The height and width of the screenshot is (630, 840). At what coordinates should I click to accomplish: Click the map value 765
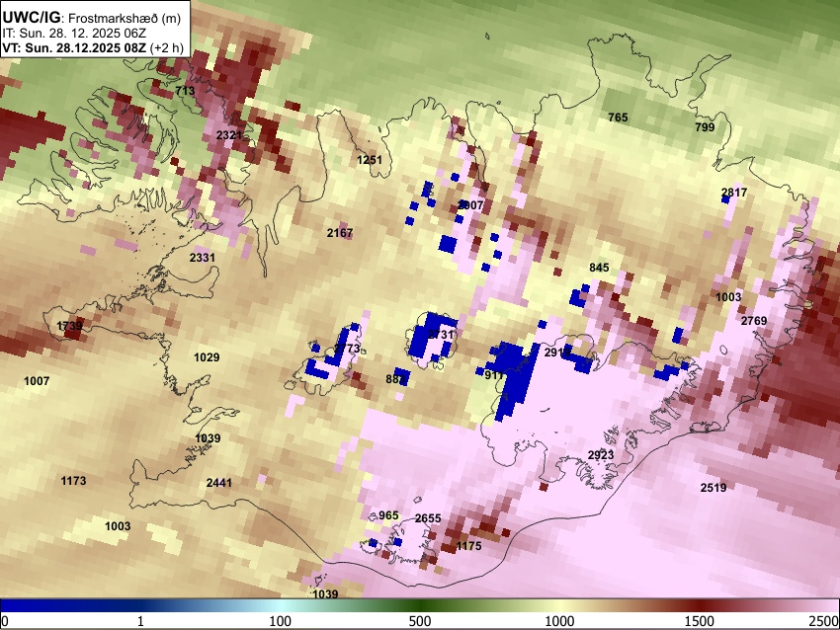(618, 117)
